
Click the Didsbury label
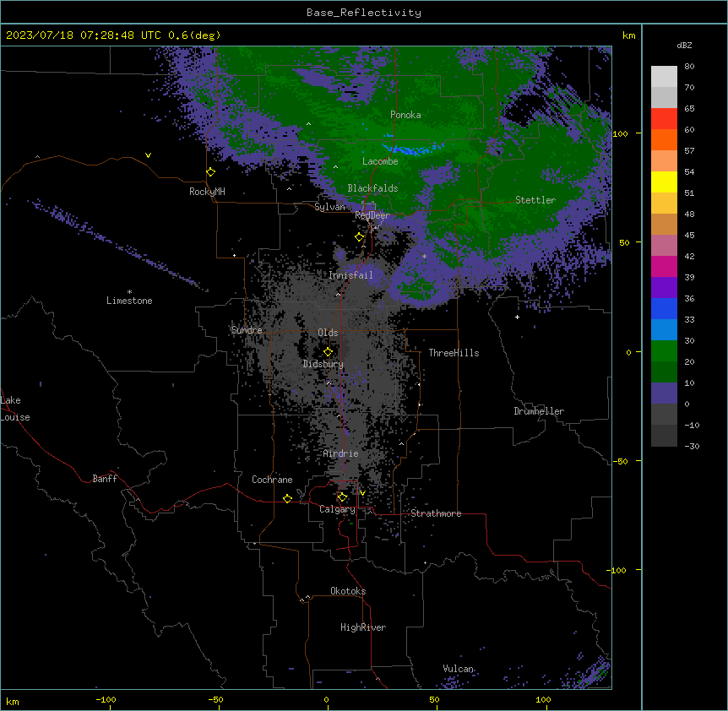pyautogui.click(x=323, y=364)
